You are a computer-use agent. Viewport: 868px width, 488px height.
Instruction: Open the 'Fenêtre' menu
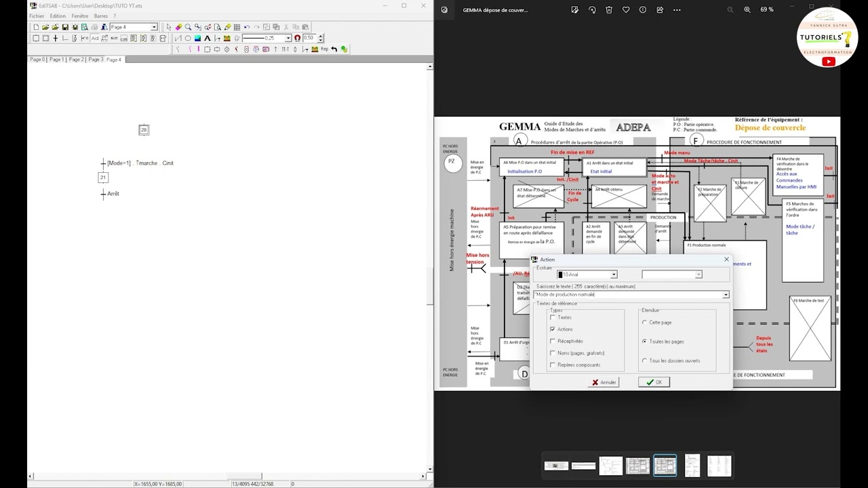click(80, 16)
